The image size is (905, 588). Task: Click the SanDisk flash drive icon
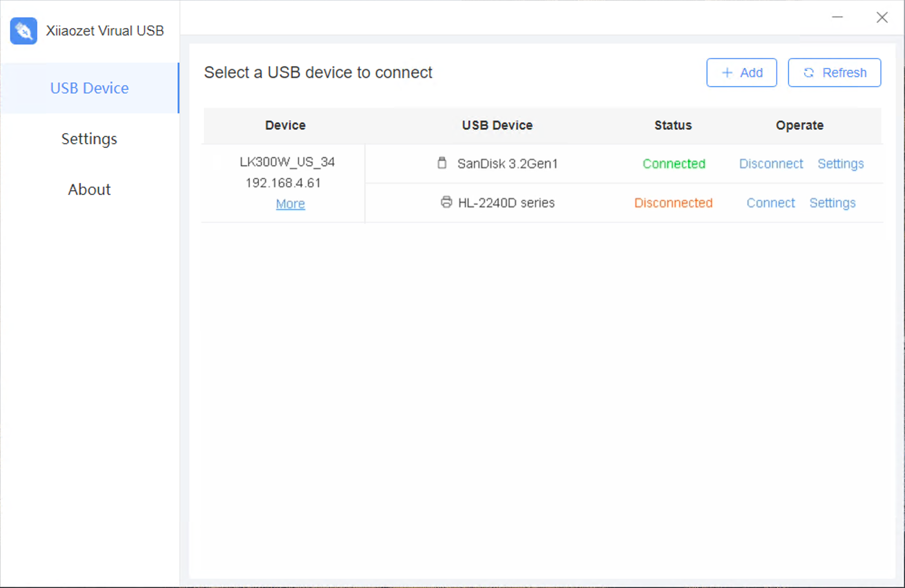442,163
